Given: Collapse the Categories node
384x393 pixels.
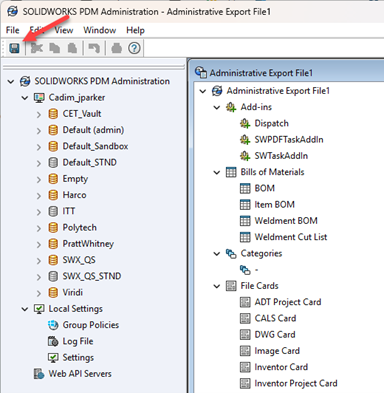Looking at the screenshot, I should [217, 254].
